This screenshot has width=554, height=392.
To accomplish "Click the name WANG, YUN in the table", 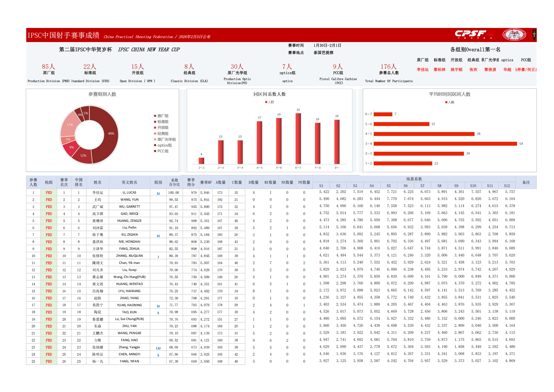I will 129,200.
